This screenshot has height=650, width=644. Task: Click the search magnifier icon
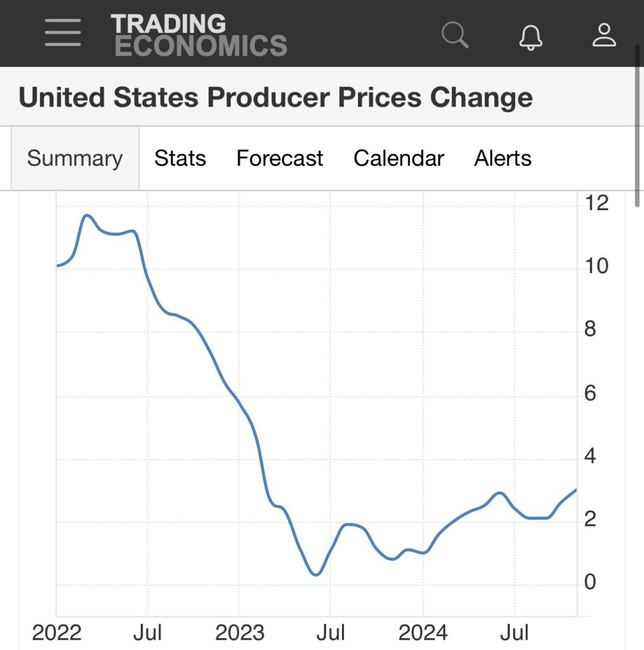[x=455, y=34]
